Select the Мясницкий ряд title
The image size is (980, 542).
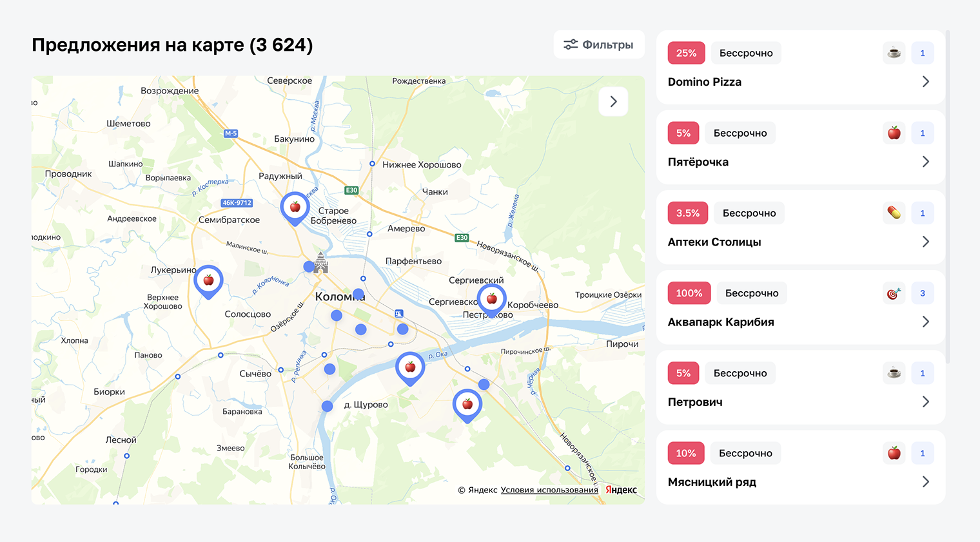click(x=712, y=481)
